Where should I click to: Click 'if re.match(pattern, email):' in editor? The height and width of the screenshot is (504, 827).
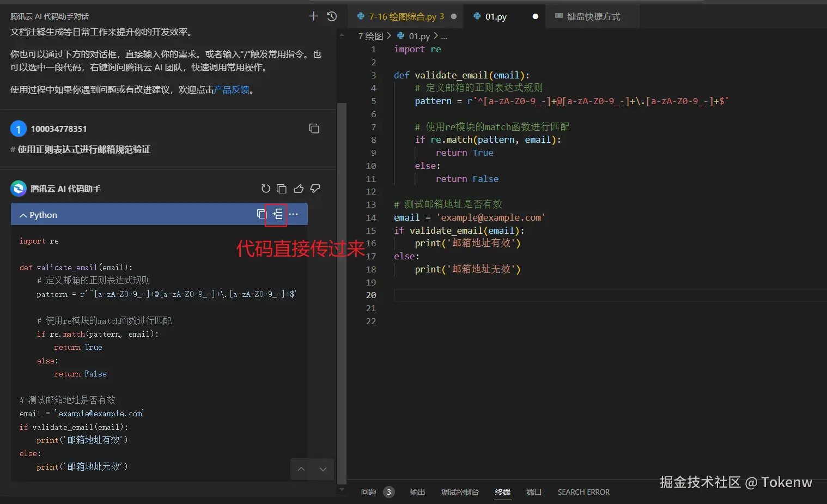click(x=488, y=139)
